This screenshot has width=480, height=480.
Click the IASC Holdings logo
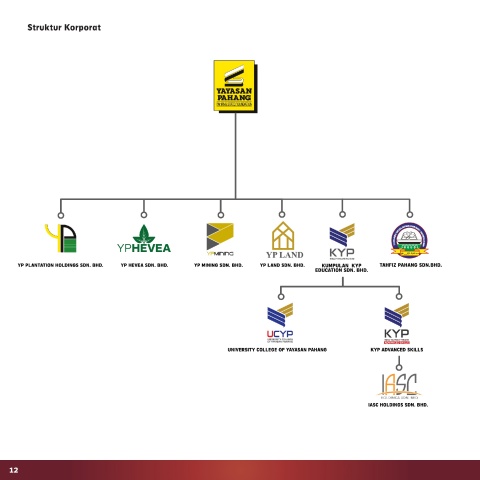pyautogui.click(x=399, y=386)
